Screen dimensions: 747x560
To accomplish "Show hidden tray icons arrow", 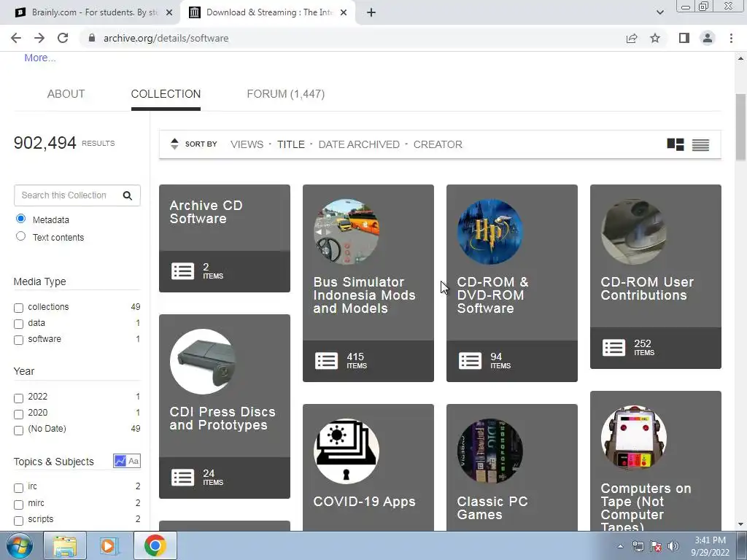I will pyautogui.click(x=620, y=546).
